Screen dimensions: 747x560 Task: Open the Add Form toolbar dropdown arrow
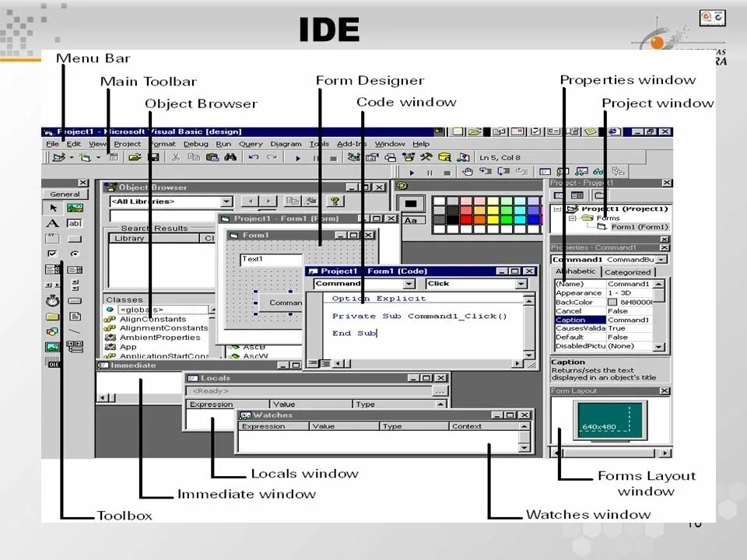(98, 157)
